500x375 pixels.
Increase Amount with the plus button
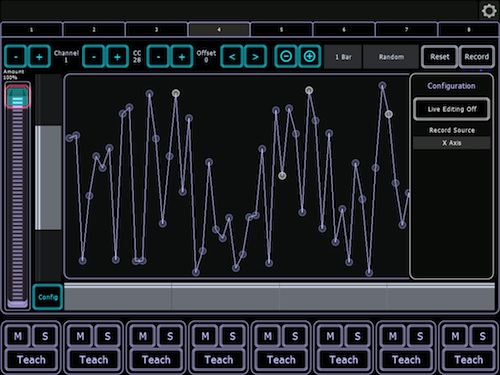(39, 57)
